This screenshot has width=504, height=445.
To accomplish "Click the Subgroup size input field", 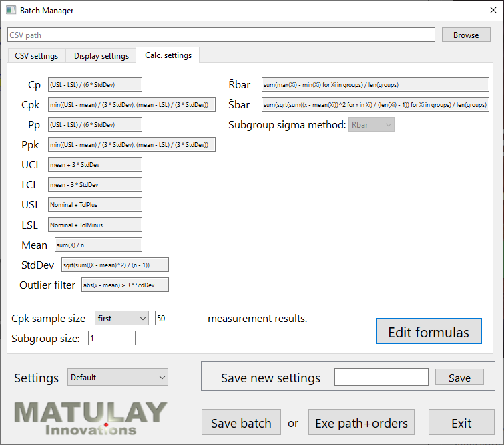I will coord(111,339).
